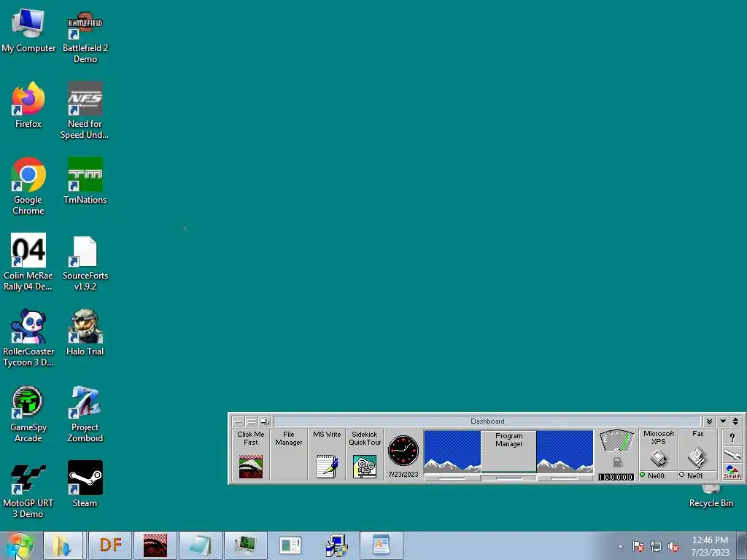This screenshot has width=747, height=560.
Task: Select the Recycle Bin icon
Action: 711,497
